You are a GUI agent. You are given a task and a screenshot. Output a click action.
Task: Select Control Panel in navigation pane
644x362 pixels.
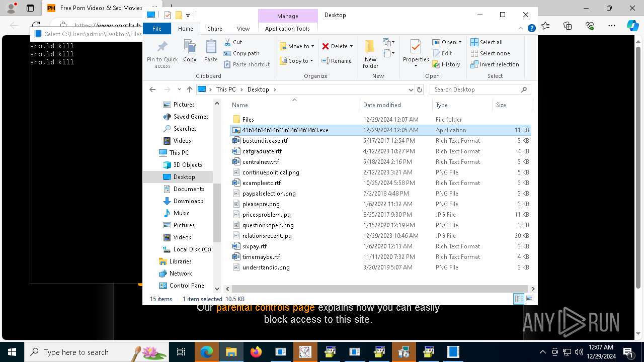(187, 286)
